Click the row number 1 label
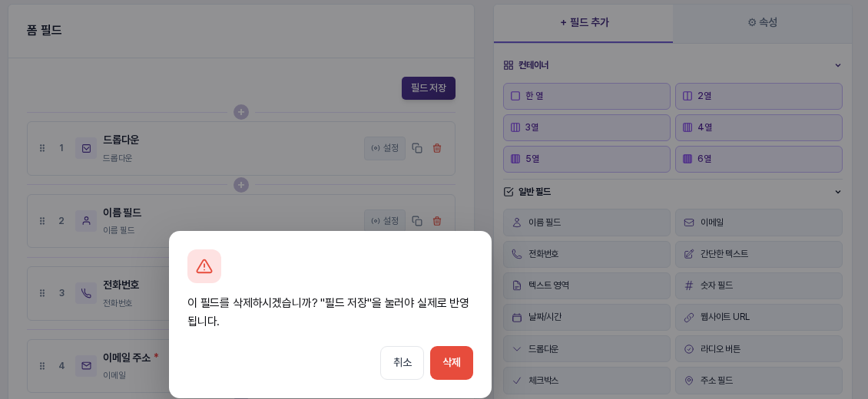Screen dimensions: 868x399 click(61, 148)
